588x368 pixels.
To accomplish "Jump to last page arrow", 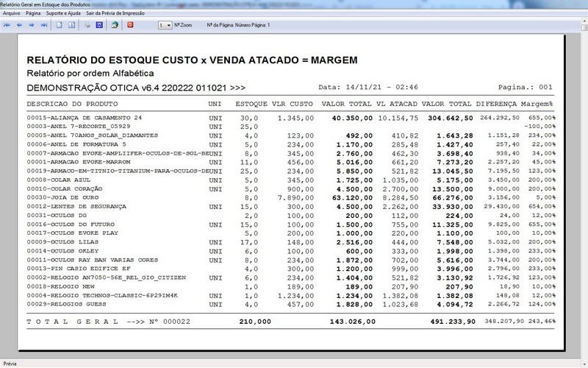I will coord(44,25).
